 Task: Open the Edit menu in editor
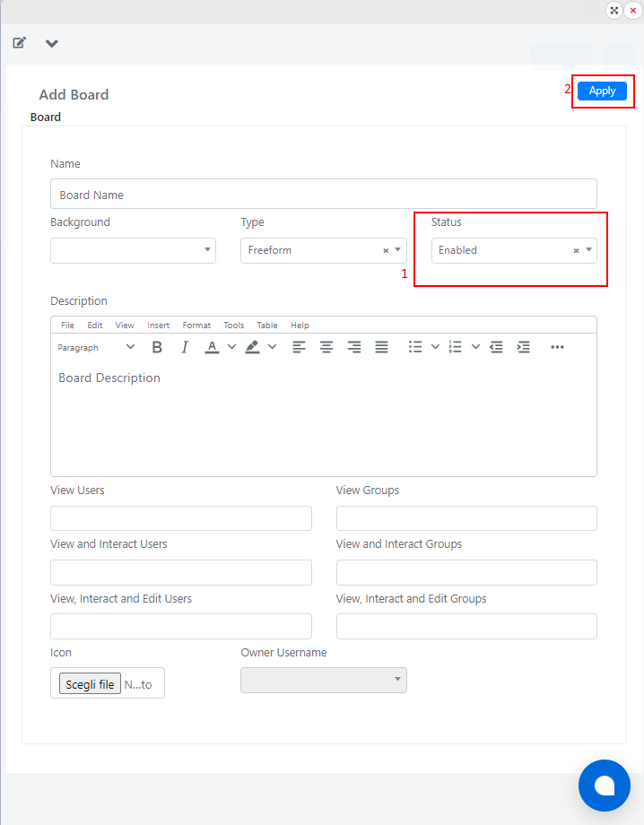click(x=95, y=326)
